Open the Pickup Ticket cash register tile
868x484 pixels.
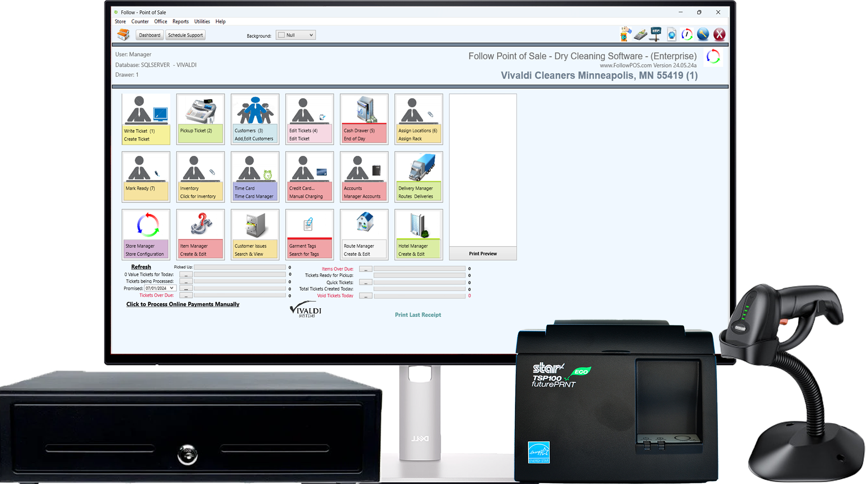click(200, 119)
